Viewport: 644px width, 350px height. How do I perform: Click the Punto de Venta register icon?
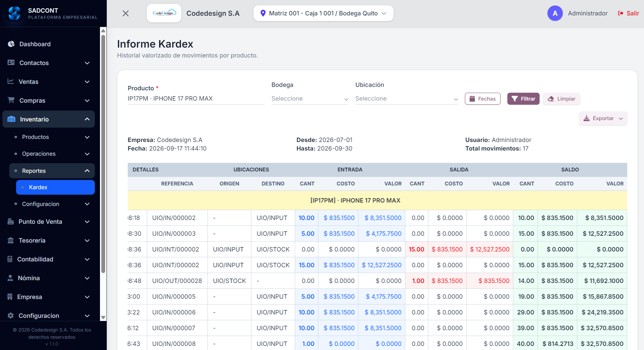[x=11, y=221]
